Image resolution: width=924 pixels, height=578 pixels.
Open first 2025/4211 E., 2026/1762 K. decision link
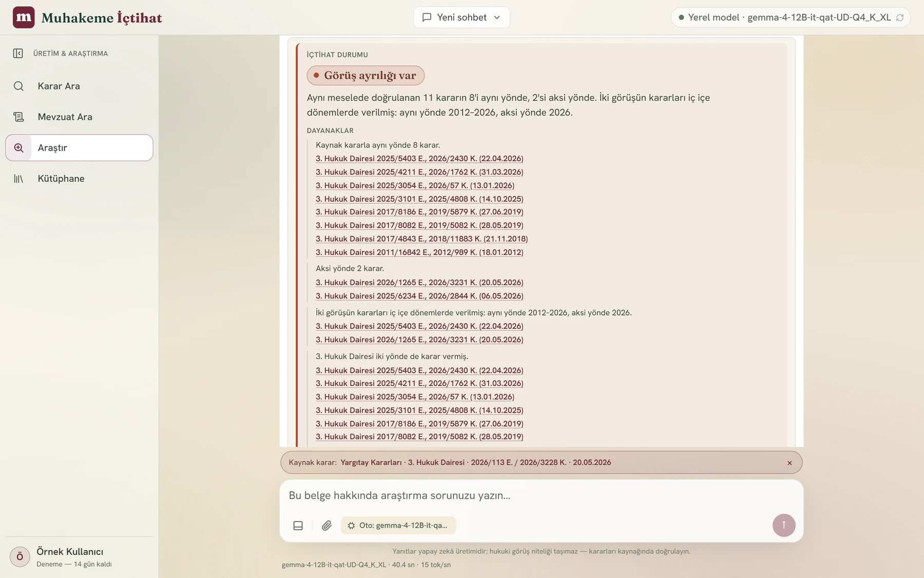[419, 172]
